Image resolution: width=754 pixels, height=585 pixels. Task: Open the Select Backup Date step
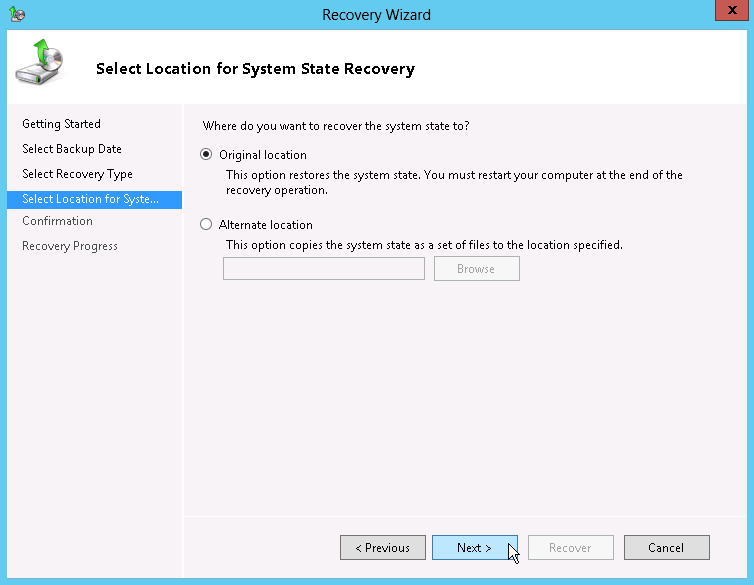point(72,149)
